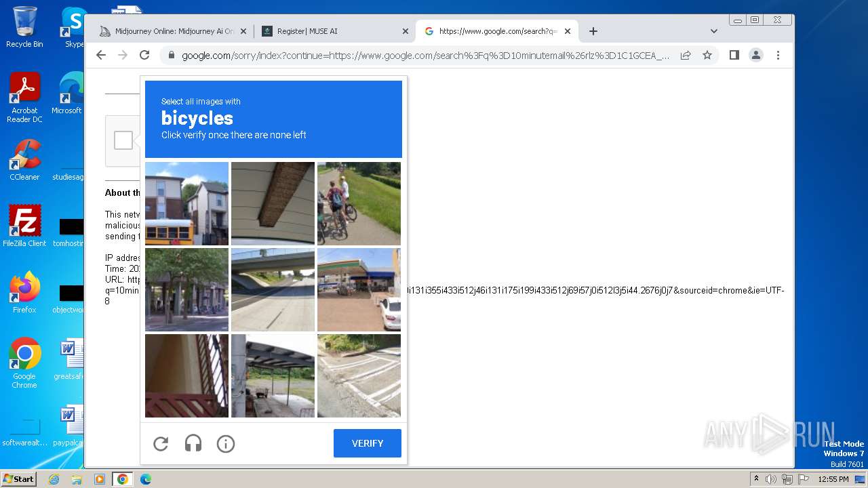
Task: Open greatsafe Word document icon
Action: (69, 359)
